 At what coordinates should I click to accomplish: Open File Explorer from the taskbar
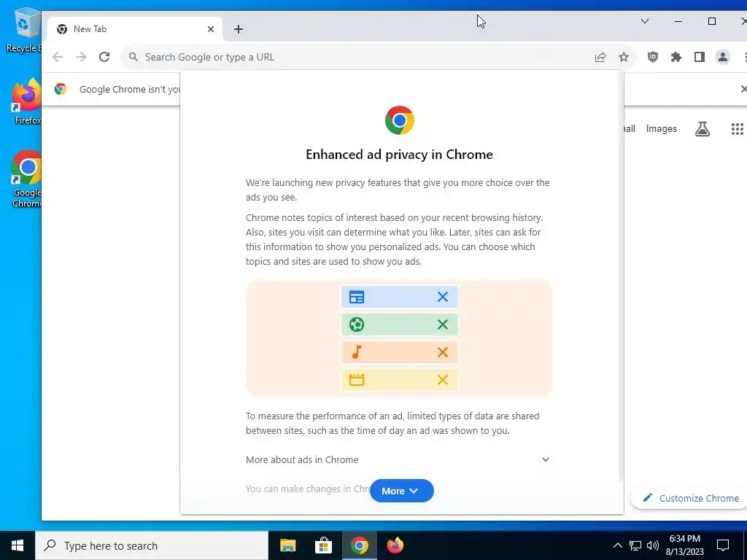pyautogui.click(x=287, y=545)
